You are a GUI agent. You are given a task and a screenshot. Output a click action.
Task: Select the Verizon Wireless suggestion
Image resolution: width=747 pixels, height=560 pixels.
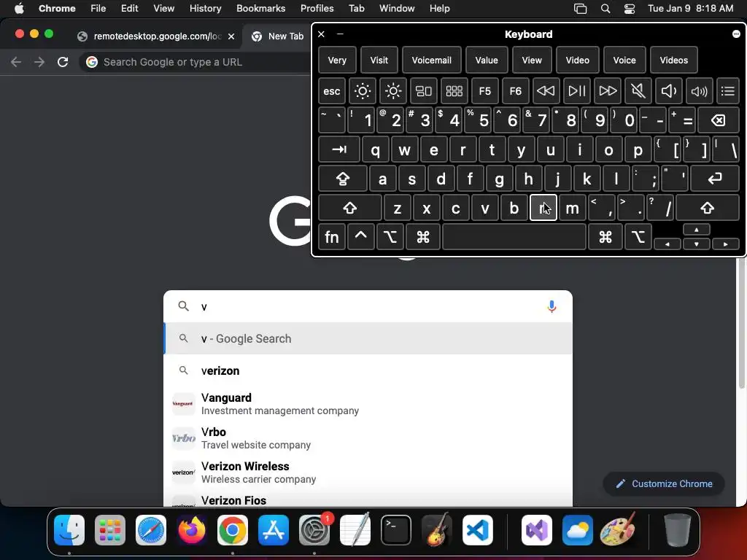(368, 472)
